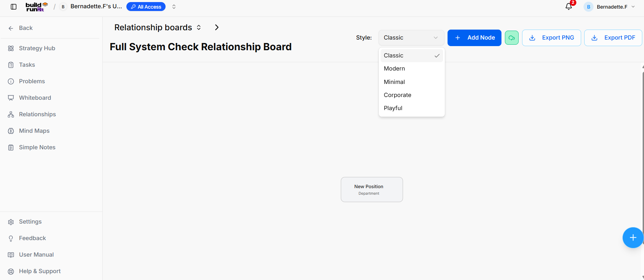Click the board title heading
Viewport: 644px width, 280px height.
click(x=201, y=47)
